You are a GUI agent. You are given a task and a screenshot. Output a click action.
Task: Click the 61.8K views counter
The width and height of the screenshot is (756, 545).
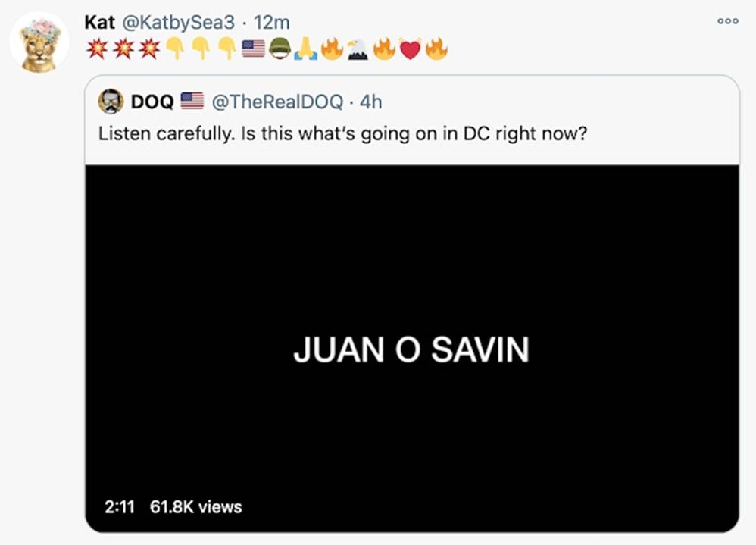pyautogui.click(x=195, y=506)
